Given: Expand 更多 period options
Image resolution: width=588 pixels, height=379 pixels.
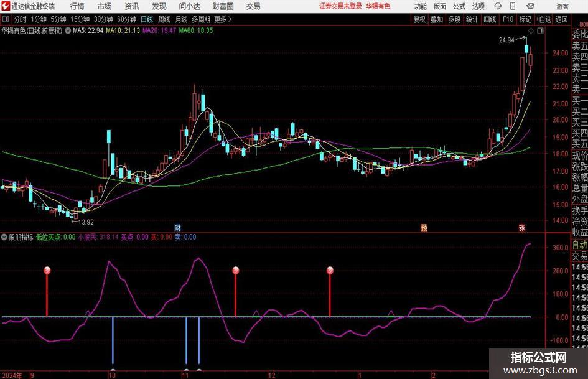Looking at the screenshot, I should [x=223, y=19].
